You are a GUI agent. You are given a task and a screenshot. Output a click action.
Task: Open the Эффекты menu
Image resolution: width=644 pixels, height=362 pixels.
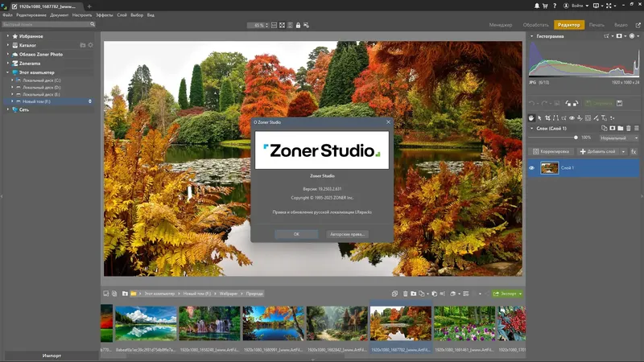click(x=105, y=15)
